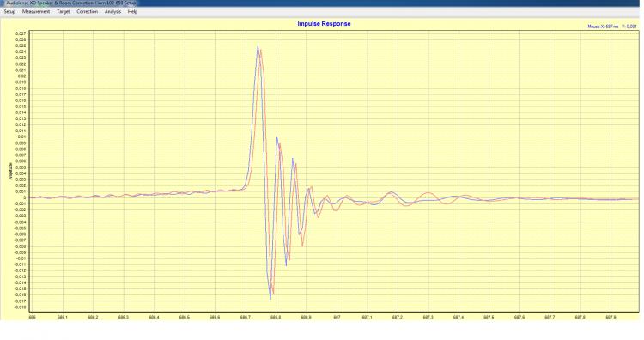Click the -0,018 y-axis tick label
The width and height of the screenshot is (644, 340).
(20, 307)
